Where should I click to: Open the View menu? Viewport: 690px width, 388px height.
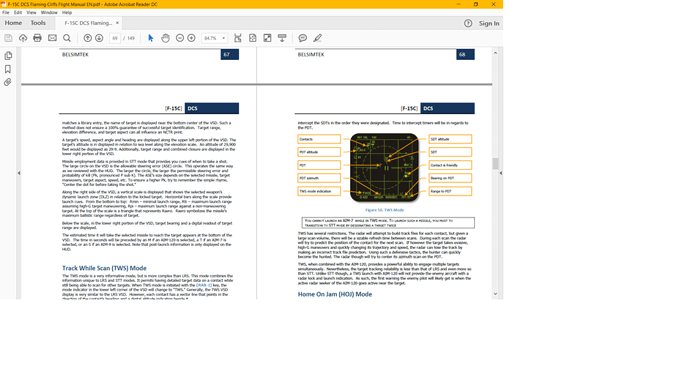click(x=31, y=13)
